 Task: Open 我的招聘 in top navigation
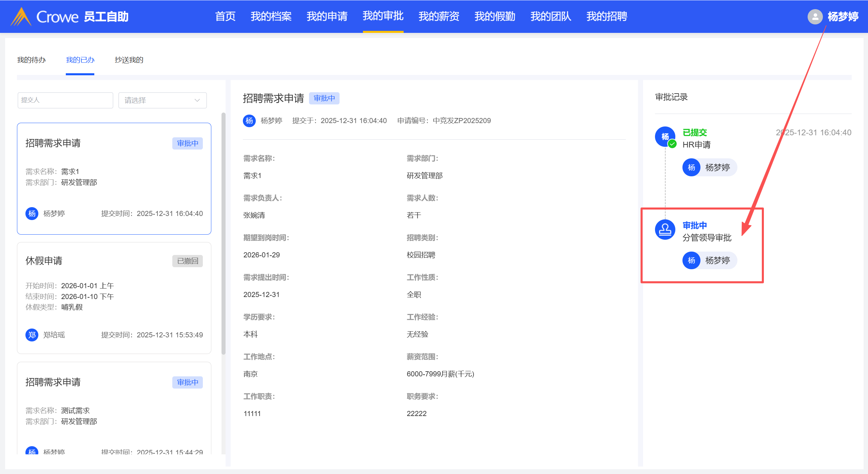coord(606,16)
